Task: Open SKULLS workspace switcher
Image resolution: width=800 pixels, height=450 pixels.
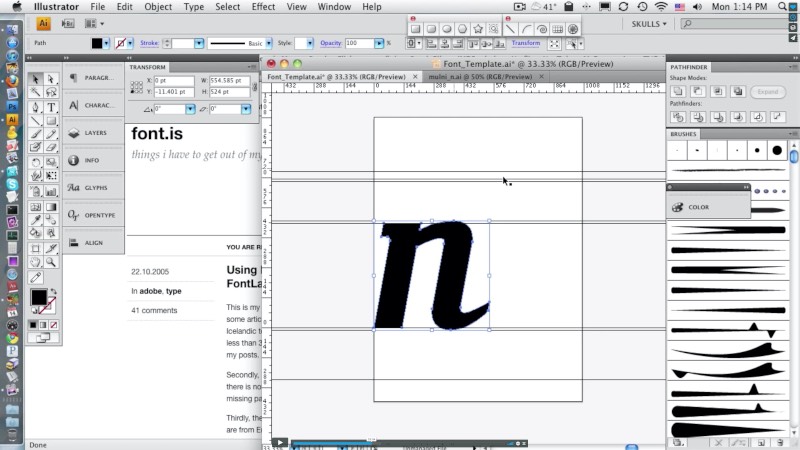Action: (x=649, y=23)
